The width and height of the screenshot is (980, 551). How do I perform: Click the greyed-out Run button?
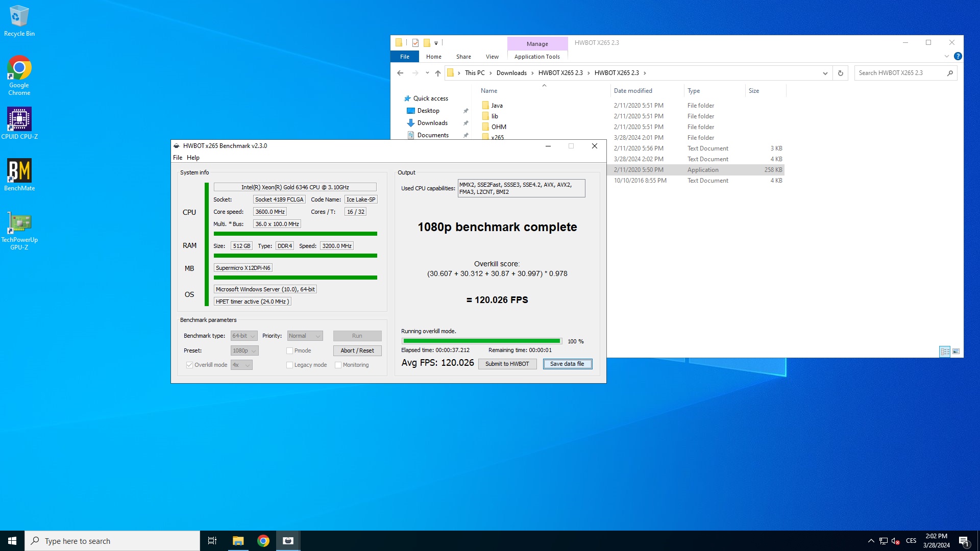click(357, 336)
